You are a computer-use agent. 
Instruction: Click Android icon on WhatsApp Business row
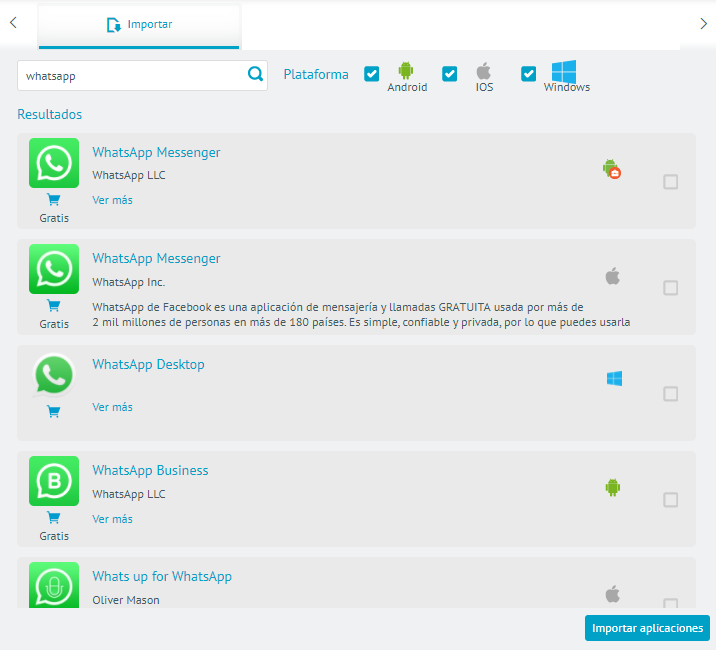point(613,487)
